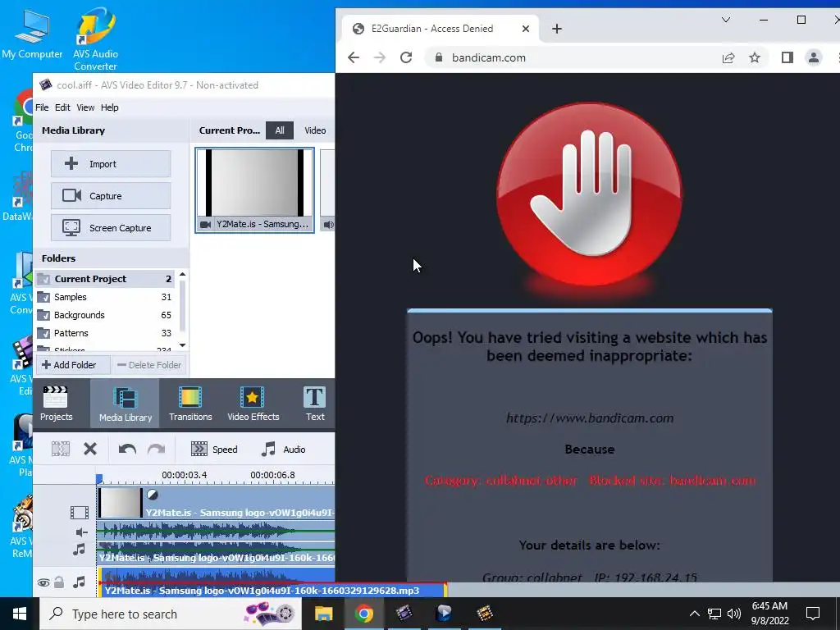This screenshot has width=840, height=630.
Task: Click the Audio tool in timeline toolbar
Action: (283, 449)
